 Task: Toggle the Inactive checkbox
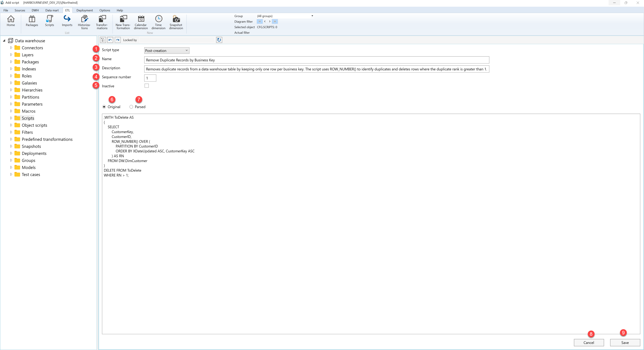click(x=147, y=86)
